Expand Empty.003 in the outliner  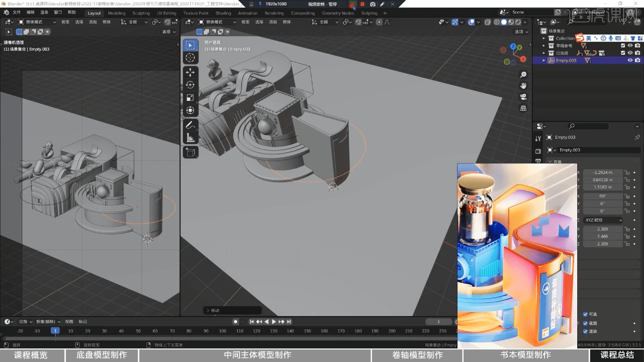pos(544,60)
